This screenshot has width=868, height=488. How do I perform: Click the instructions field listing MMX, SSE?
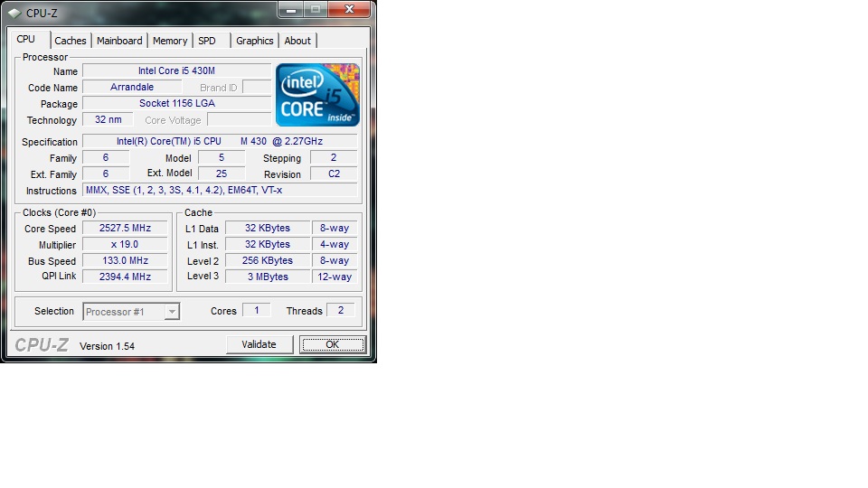point(220,190)
